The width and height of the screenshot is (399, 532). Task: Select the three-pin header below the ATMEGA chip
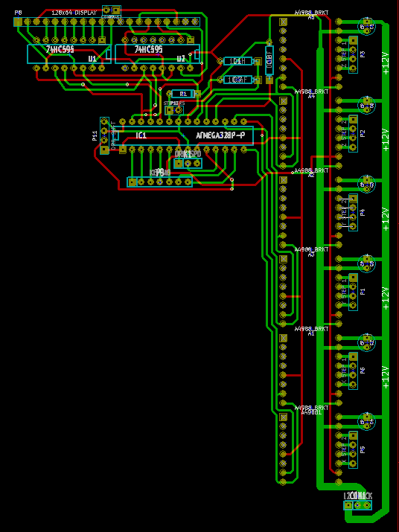click(x=188, y=164)
